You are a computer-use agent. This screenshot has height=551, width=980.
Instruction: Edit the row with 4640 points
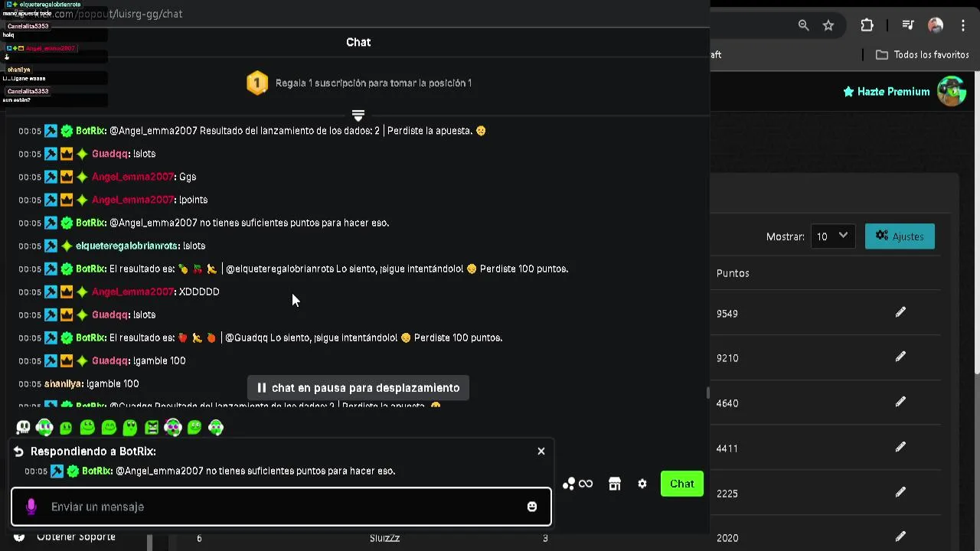(x=900, y=402)
